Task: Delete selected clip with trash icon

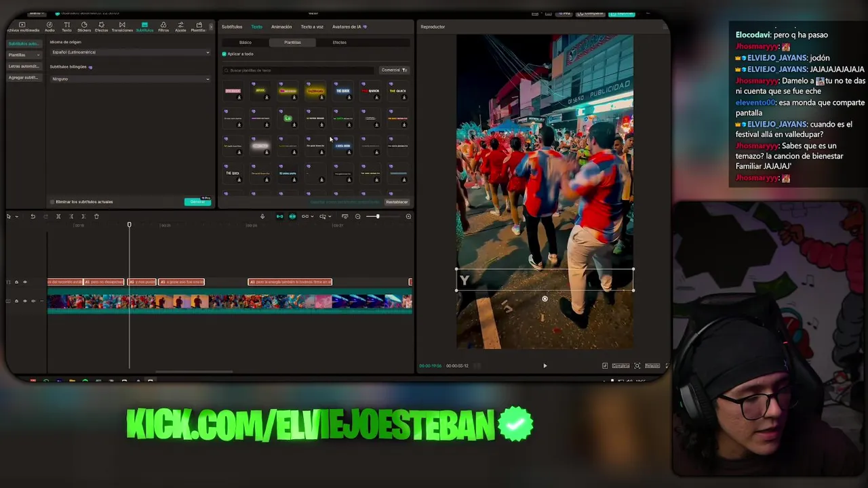Action: [x=96, y=216]
